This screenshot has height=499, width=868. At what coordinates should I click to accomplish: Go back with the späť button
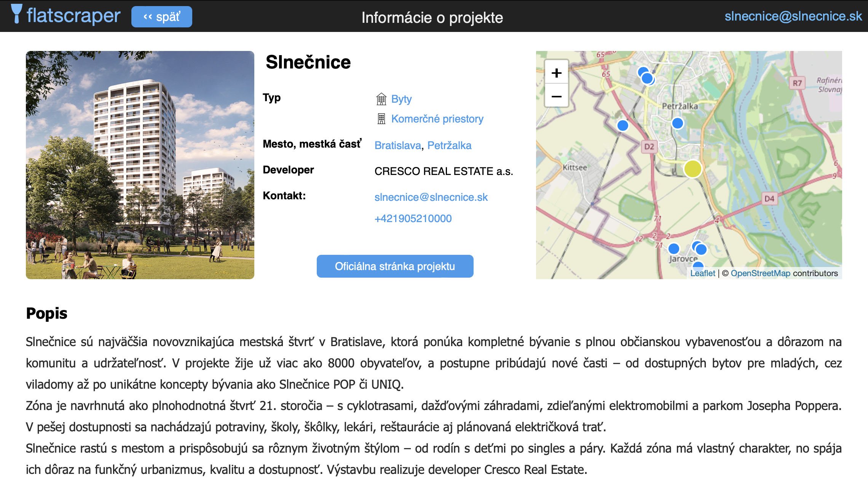[161, 17]
